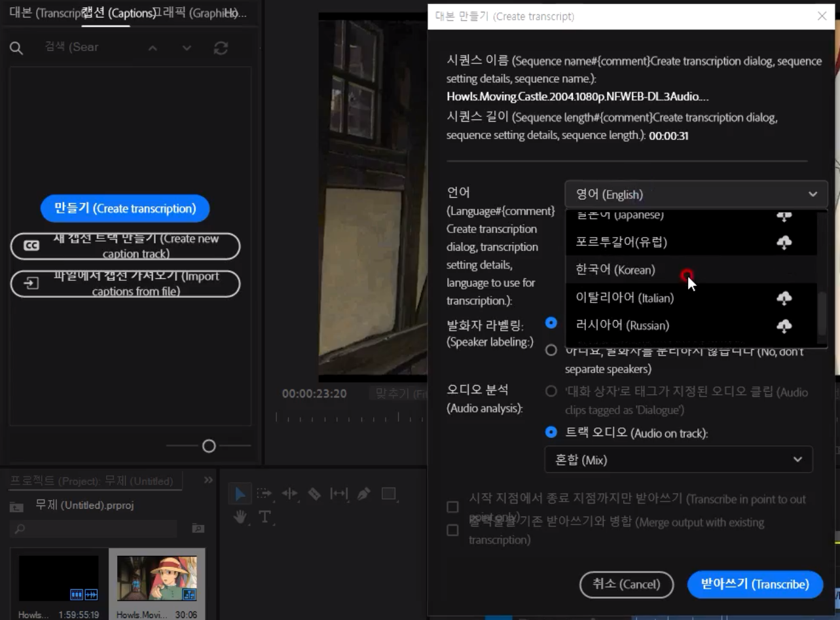
Task: Choose Portuguese (Europe) from the language list
Action: click(x=691, y=242)
